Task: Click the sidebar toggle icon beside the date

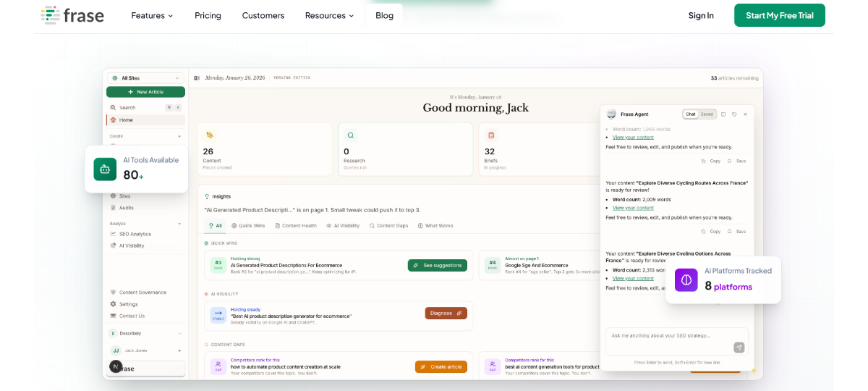Action: coord(197,77)
